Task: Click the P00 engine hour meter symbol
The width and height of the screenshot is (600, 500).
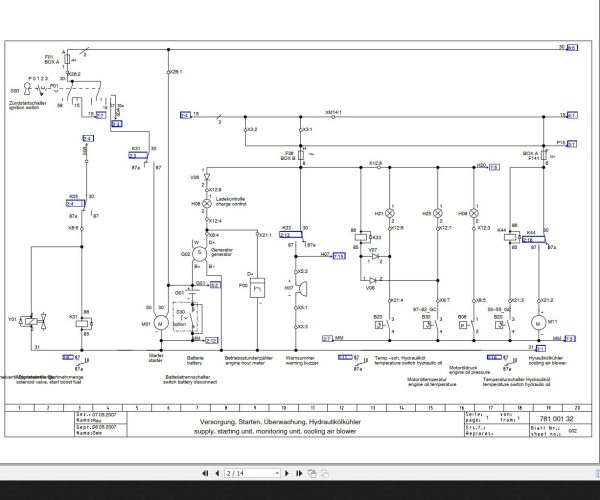Action: pos(257,288)
